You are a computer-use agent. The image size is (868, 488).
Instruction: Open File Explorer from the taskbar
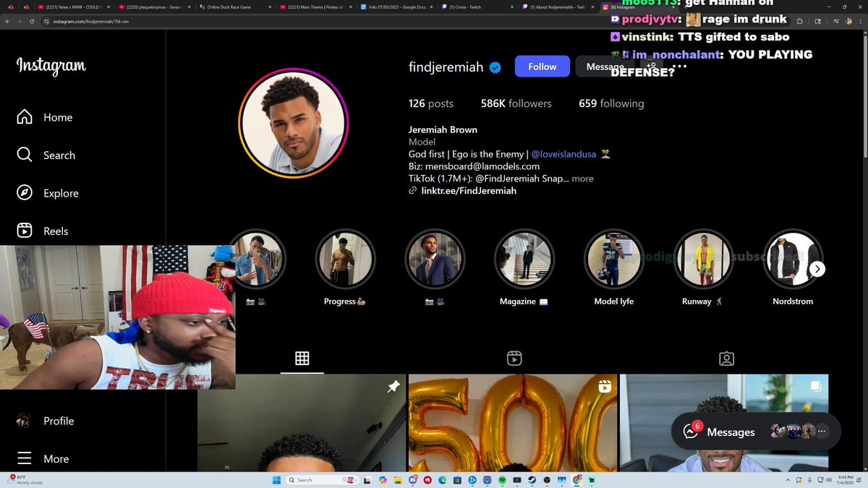(x=397, y=480)
